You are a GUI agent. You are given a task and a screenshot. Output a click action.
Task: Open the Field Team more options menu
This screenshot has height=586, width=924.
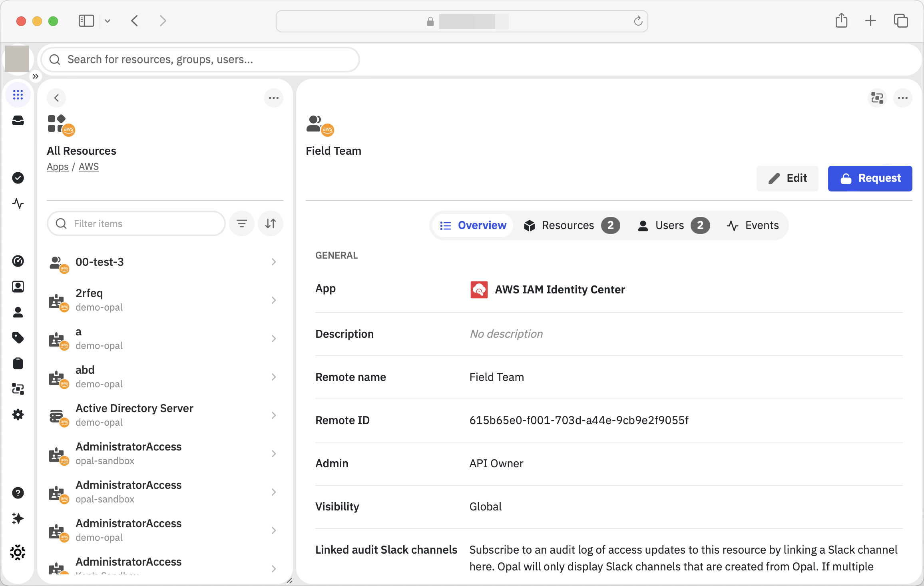click(x=903, y=98)
